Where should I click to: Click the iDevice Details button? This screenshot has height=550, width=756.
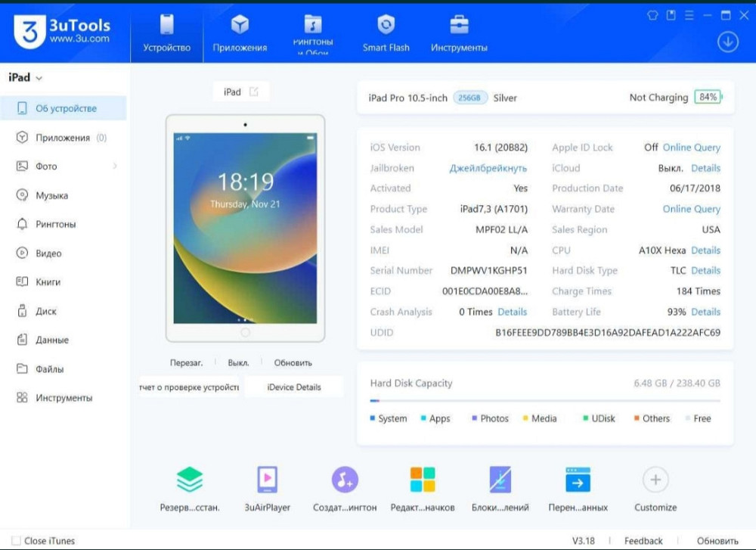294,386
